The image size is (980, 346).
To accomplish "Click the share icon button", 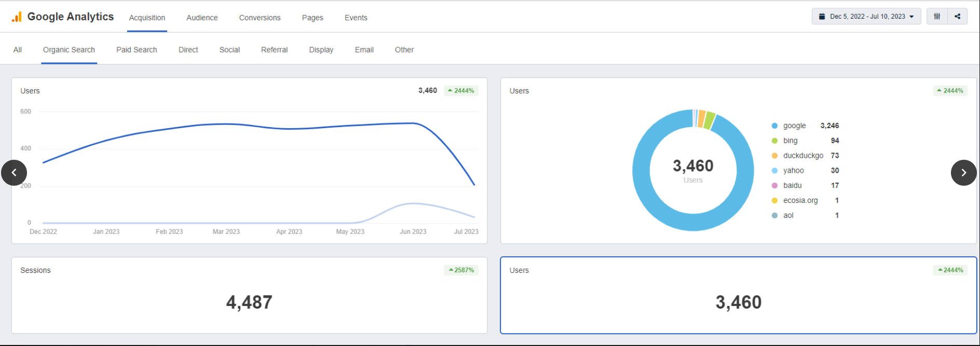I will (x=958, y=17).
